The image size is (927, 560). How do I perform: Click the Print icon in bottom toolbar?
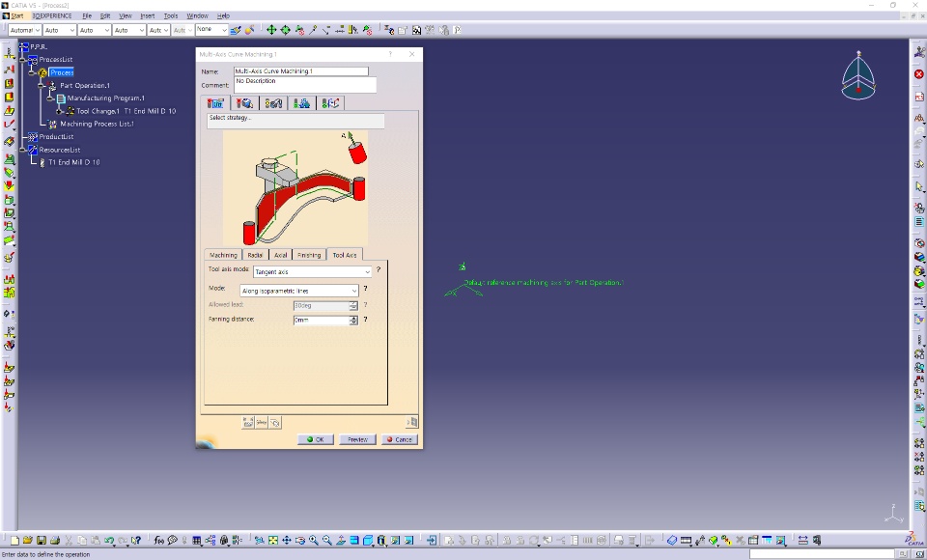tap(55, 540)
